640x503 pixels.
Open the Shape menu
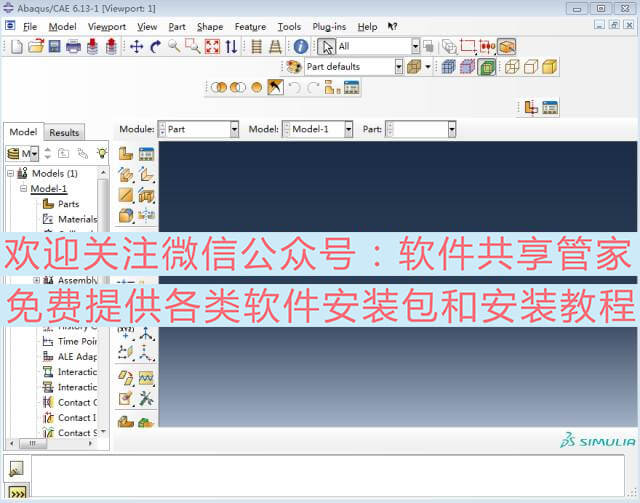(210, 27)
